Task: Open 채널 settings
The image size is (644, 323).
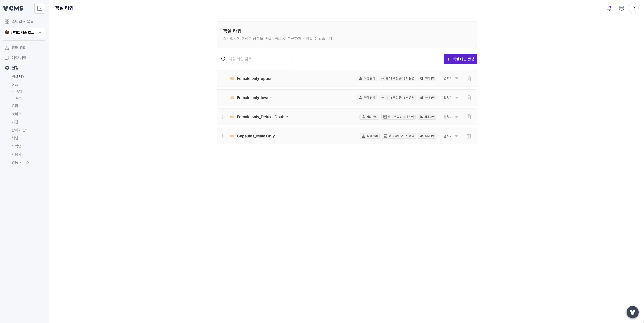Action: pos(15,138)
